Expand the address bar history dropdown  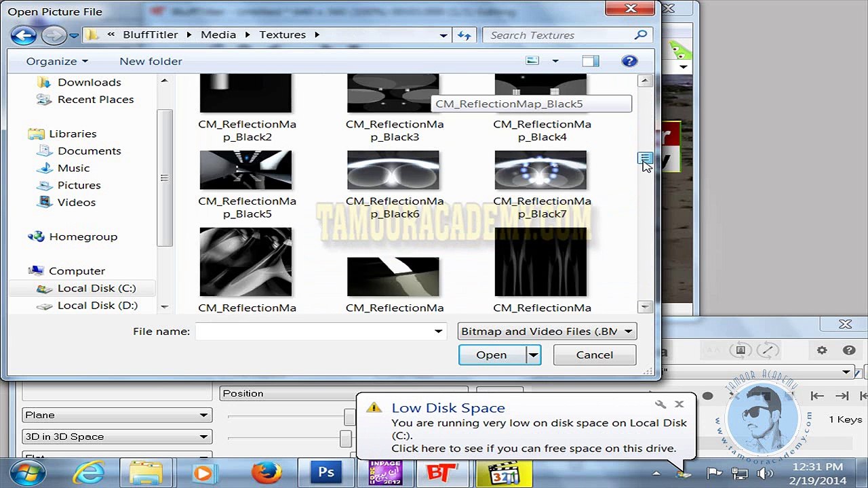pyautogui.click(x=443, y=35)
